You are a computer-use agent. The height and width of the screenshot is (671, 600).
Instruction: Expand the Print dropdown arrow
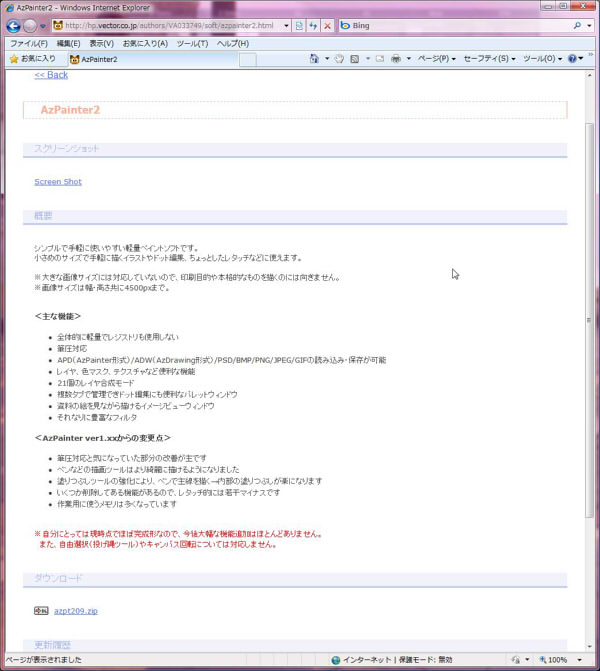click(x=409, y=59)
